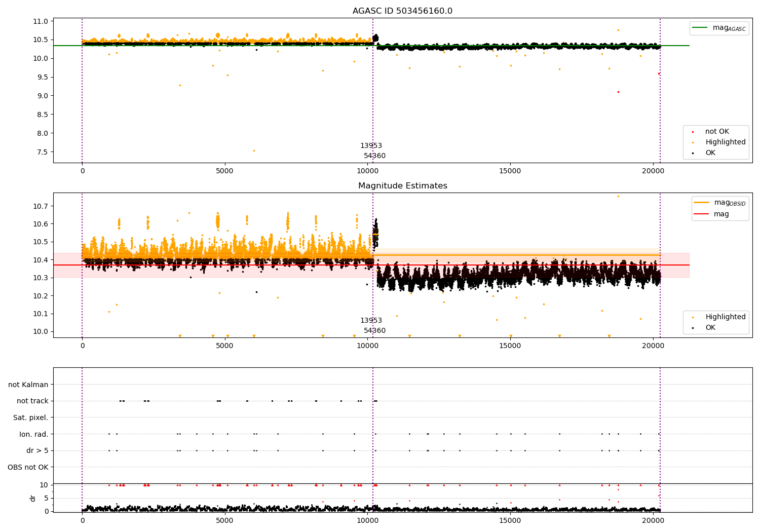
Task: Click the '10.3' y-axis tick label
Action: click(x=42, y=278)
